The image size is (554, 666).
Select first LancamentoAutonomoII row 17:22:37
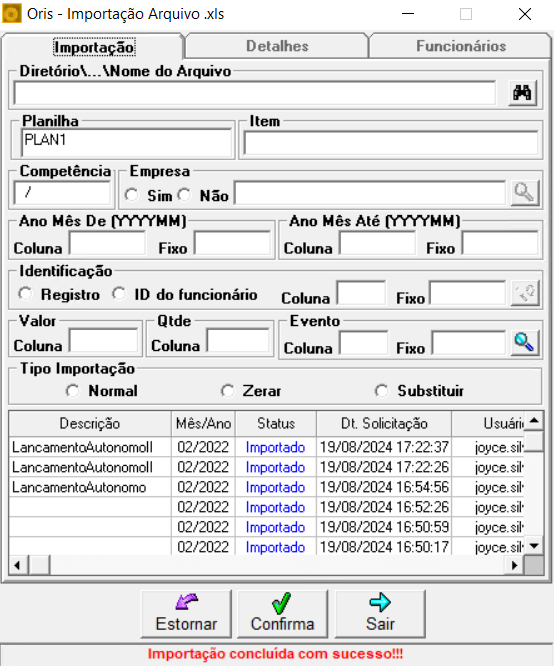266,447
